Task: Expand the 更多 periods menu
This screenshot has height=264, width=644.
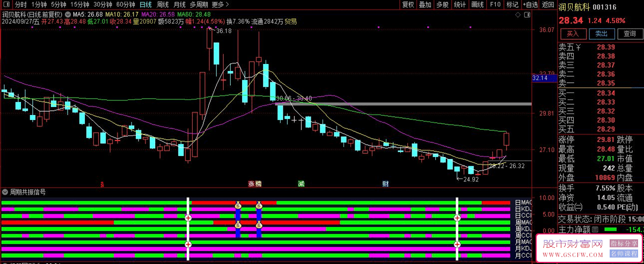Action: tap(218, 5)
